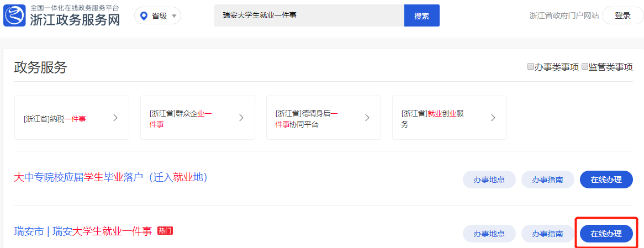Screen dimensions: 644x248
Task: Click the location pin icon beside 省级
Action: point(144,16)
